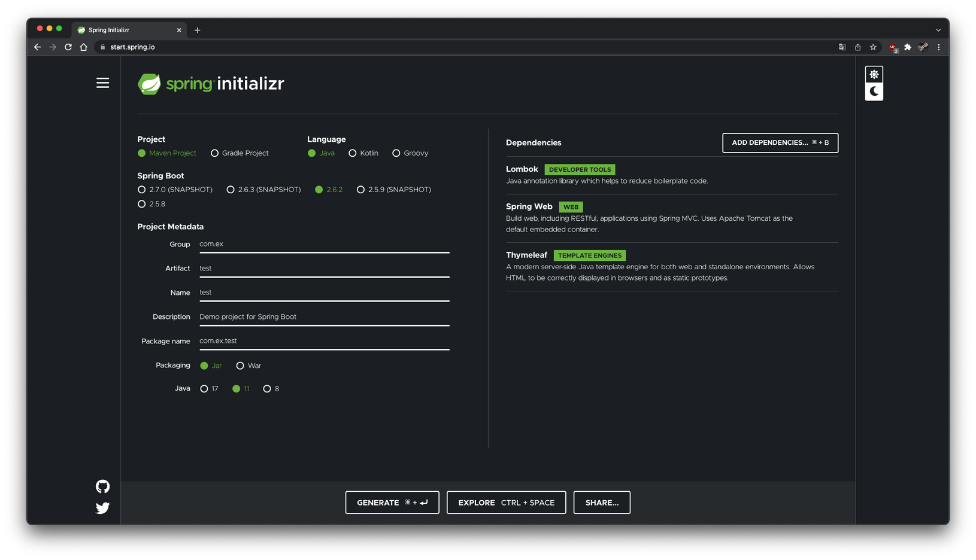
Task: Click the address bar URL start.spring.io
Action: click(x=132, y=47)
